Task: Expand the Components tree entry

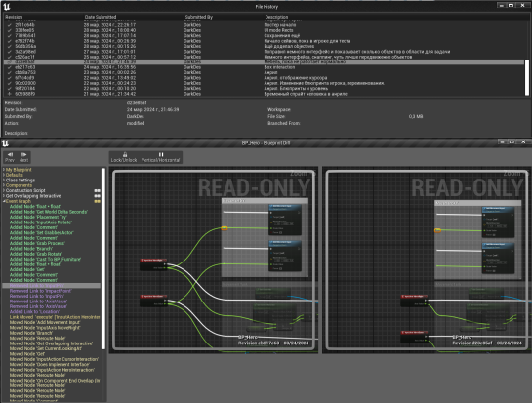Action: click(4, 185)
